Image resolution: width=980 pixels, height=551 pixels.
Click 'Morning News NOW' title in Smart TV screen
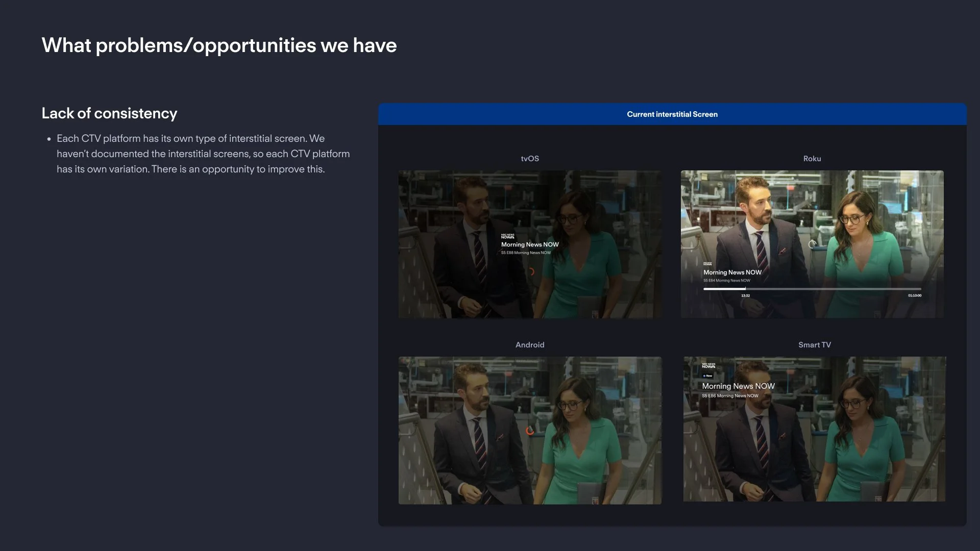tap(738, 386)
